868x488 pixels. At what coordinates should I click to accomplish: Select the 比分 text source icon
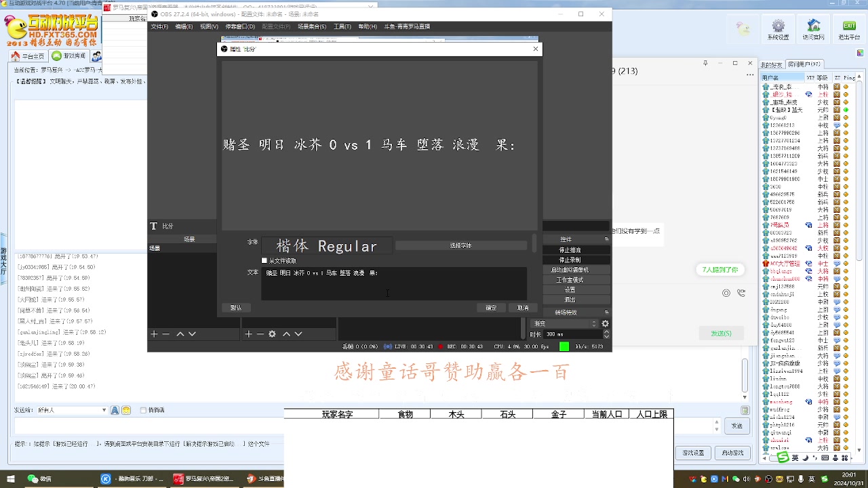(x=154, y=226)
